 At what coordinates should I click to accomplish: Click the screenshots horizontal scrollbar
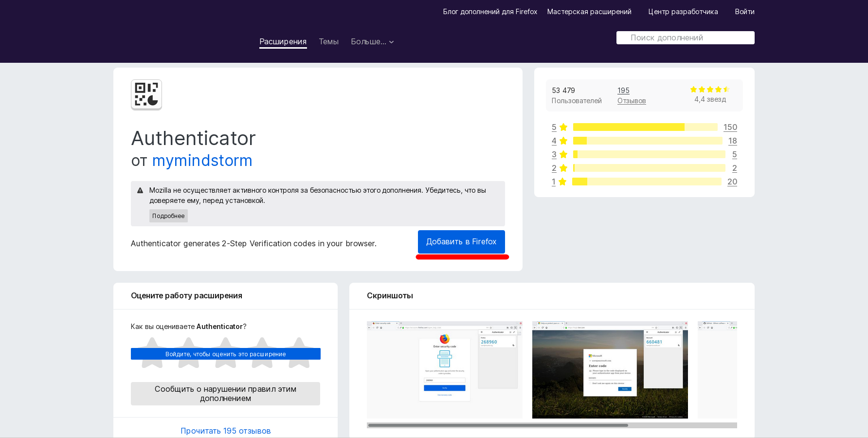coord(498,425)
